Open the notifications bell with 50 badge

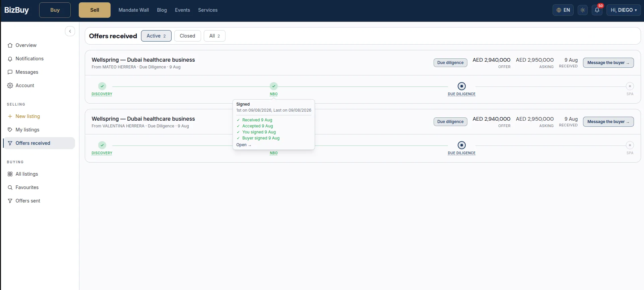597,10
